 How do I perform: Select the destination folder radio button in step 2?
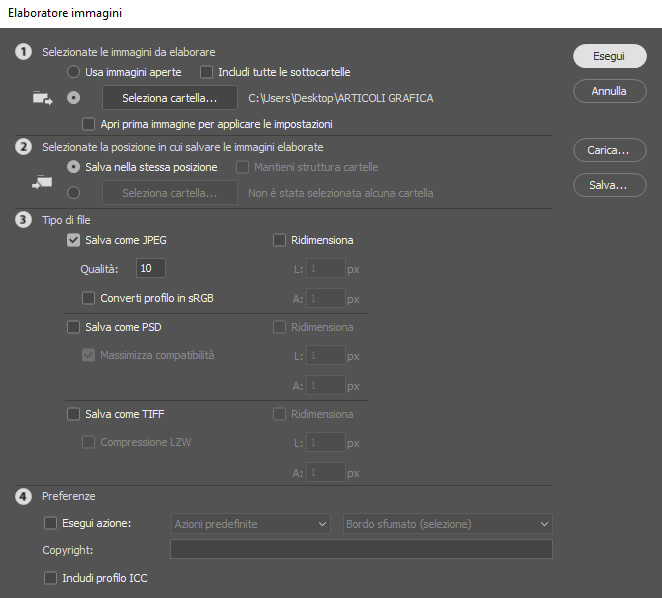pyautogui.click(x=73, y=193)
